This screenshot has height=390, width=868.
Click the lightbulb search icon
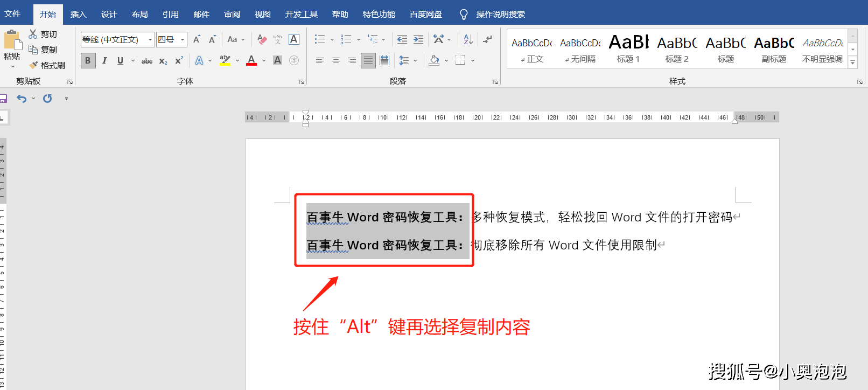point(464,15)
